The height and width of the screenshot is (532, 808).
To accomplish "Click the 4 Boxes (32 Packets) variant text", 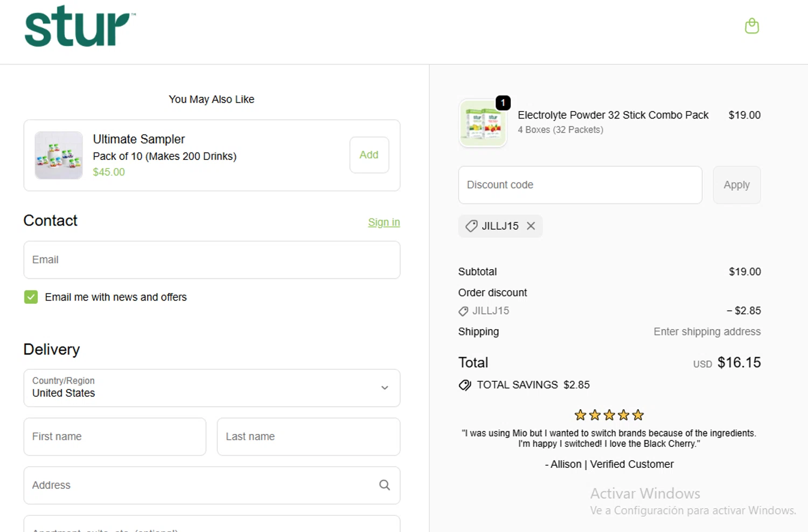I will pyautogui.click(x=560, y=130).
